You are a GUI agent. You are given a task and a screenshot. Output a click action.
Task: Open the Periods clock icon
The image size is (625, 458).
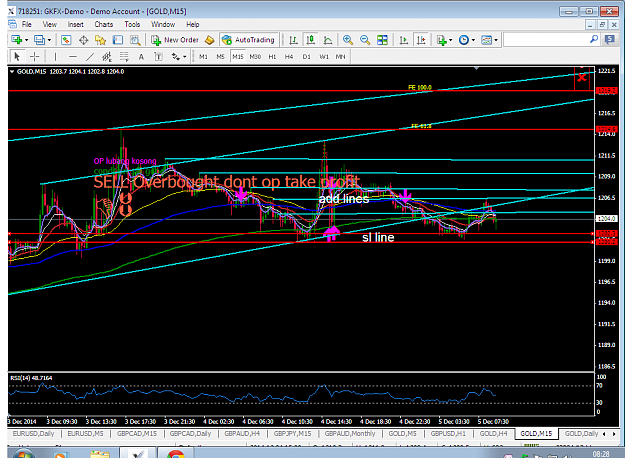[464, 40]
